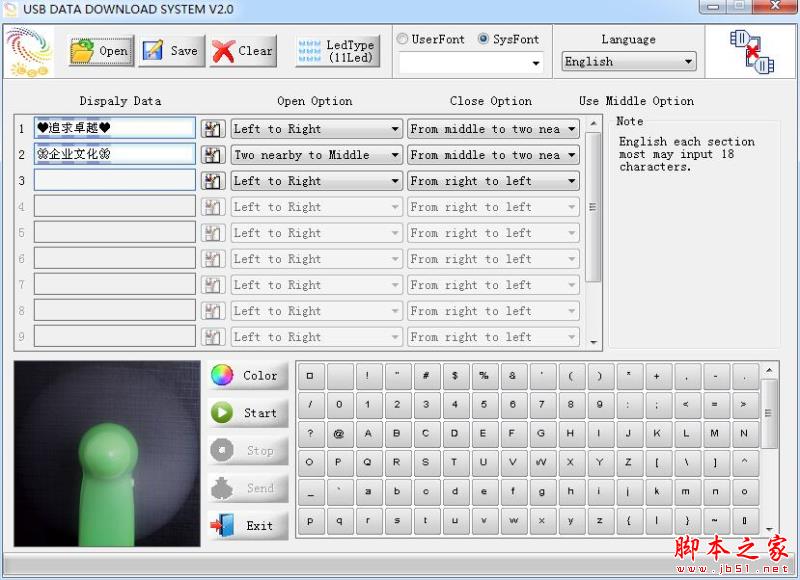This screenshot has width=800, height=580.
Task: Click the = symbol key
Action: (x=715, y=405)
